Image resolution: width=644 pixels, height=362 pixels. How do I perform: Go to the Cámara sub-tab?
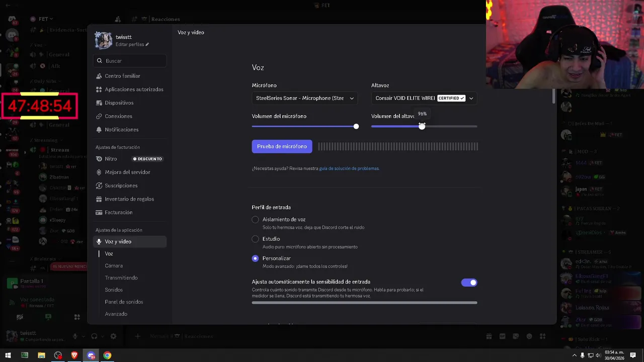(114, 266)
